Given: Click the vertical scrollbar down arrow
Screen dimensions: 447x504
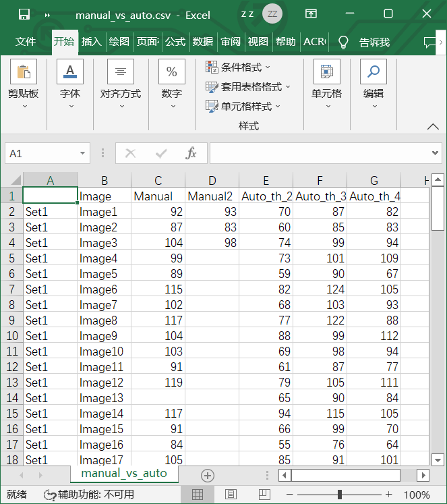Looking at the screenshot, I should tap(438, 459).
